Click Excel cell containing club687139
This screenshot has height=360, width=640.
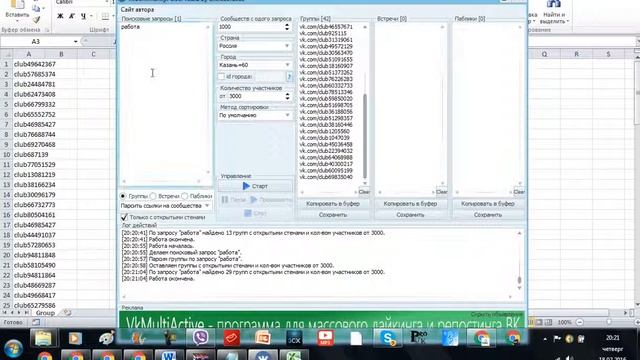click(x=31, y=155)
